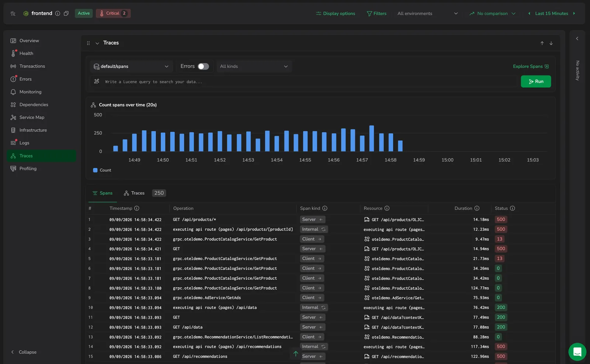
Task: Click the scroll-to-top arrow button
Action: point(296,354)
